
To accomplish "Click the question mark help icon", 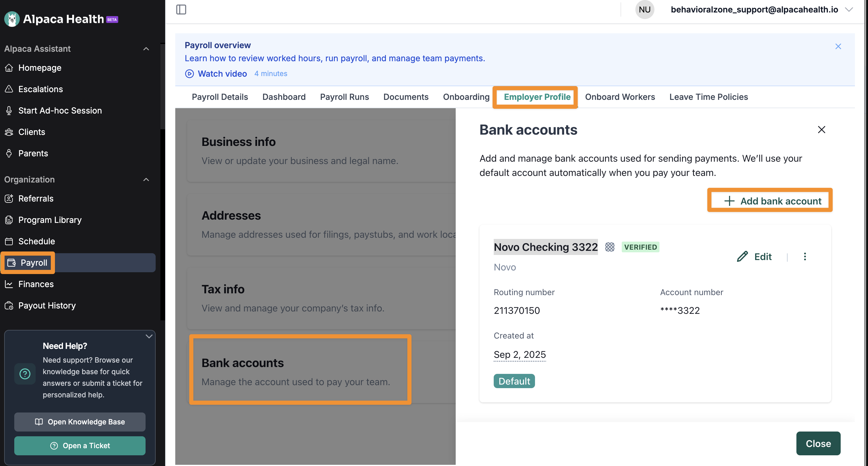I will tap(25, 374).
